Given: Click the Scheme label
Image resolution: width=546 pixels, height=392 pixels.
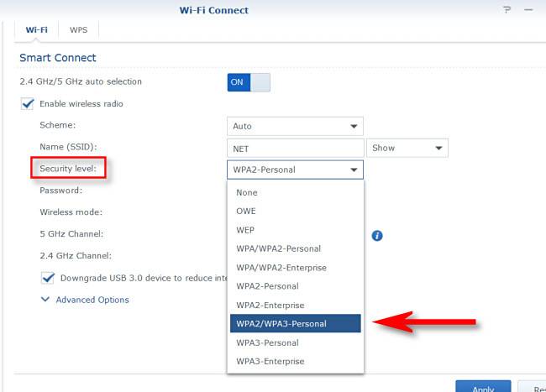Looking at the screenshot, I should pyautogui.click(x=57, y=125).
